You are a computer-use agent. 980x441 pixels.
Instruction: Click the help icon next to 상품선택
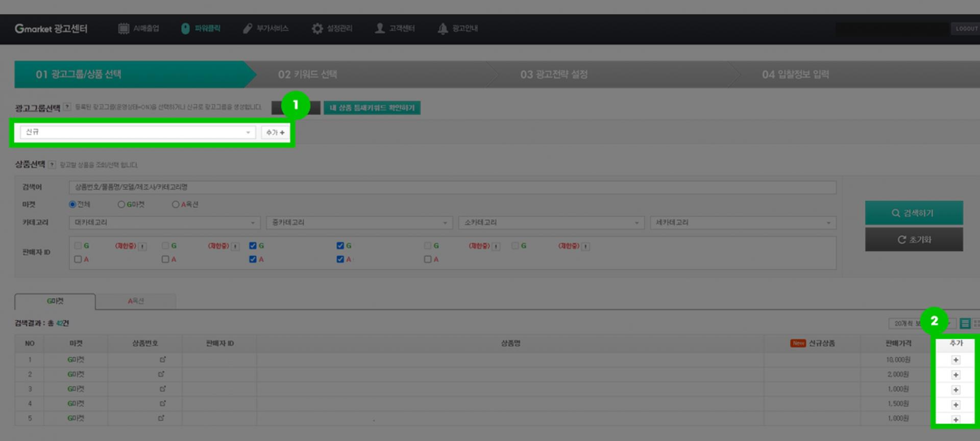click(52, 164)
